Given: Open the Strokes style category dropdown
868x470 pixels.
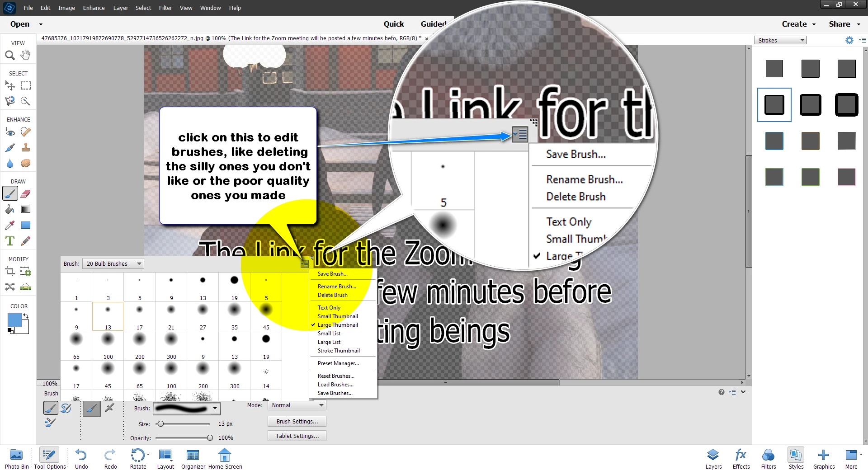Looking at the screenshot, I should coord(780,40).
